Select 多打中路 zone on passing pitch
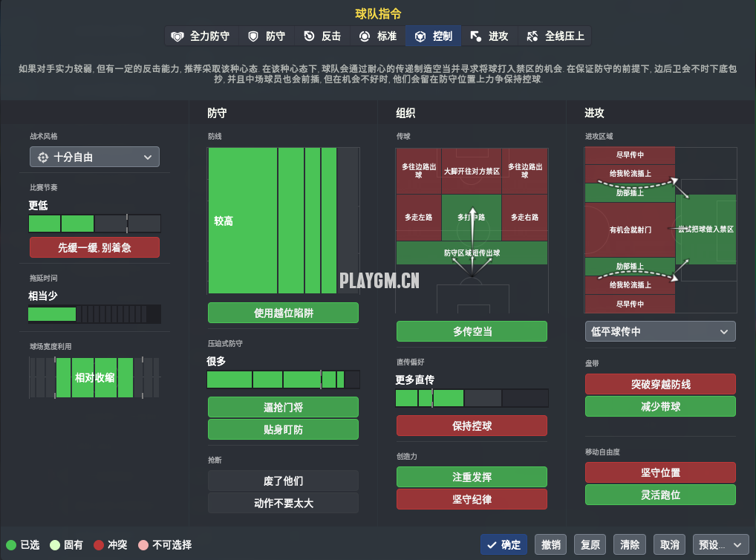Image resolution: width=756 pixels, height=560 pixels. 471,218
